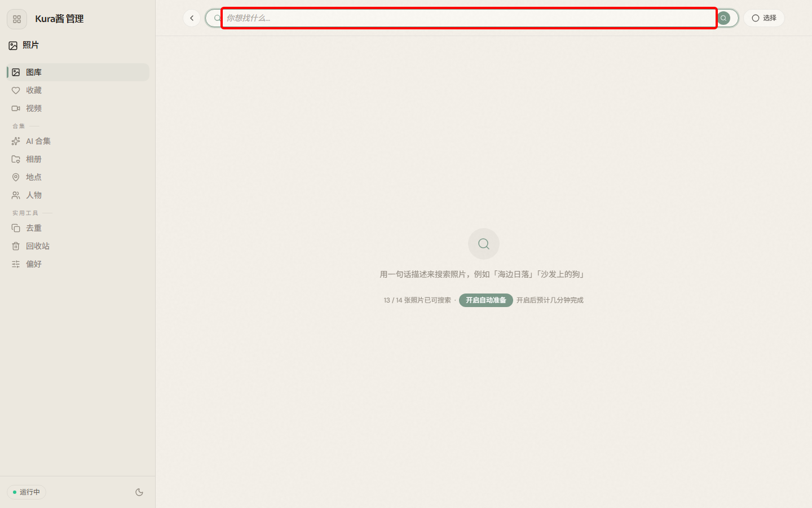Click Kura酱 管理 app title

pos(59,19)
